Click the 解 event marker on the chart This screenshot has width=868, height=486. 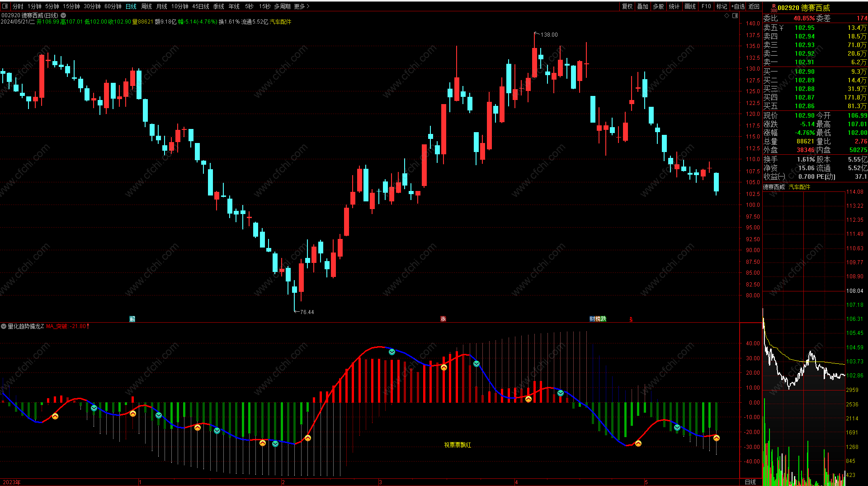click(132, 319)
